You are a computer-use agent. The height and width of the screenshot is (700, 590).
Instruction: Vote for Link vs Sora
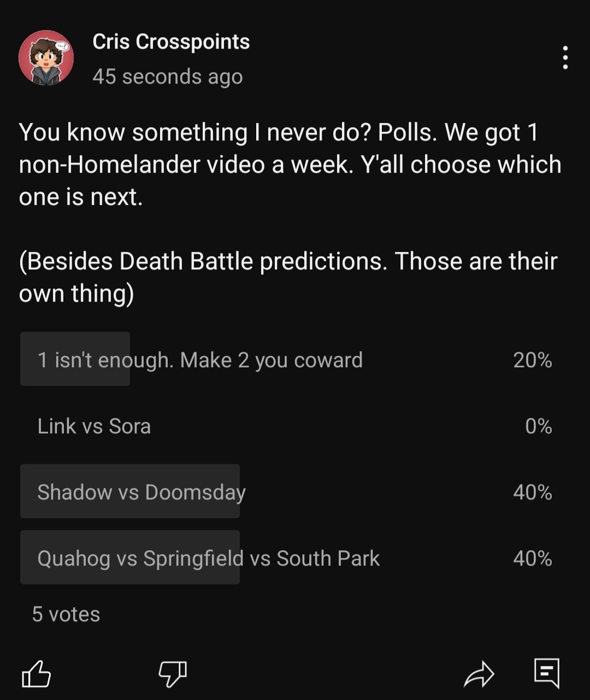click(x=295, y=426)
